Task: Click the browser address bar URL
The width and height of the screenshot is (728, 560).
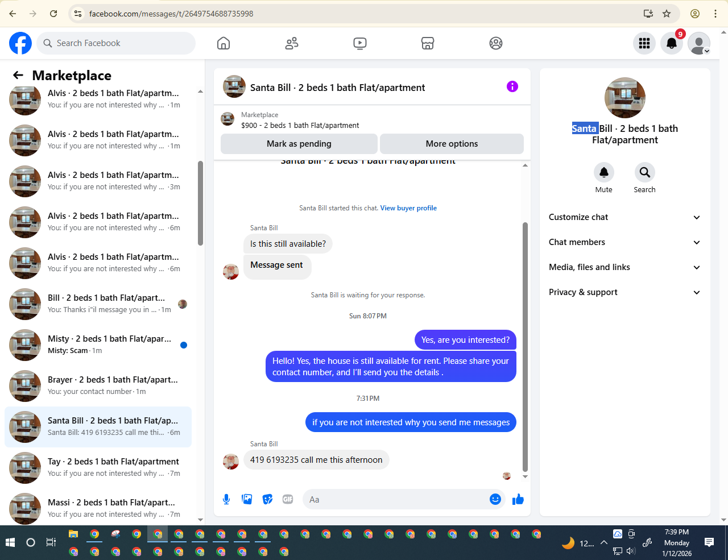Action: [171, 14]
